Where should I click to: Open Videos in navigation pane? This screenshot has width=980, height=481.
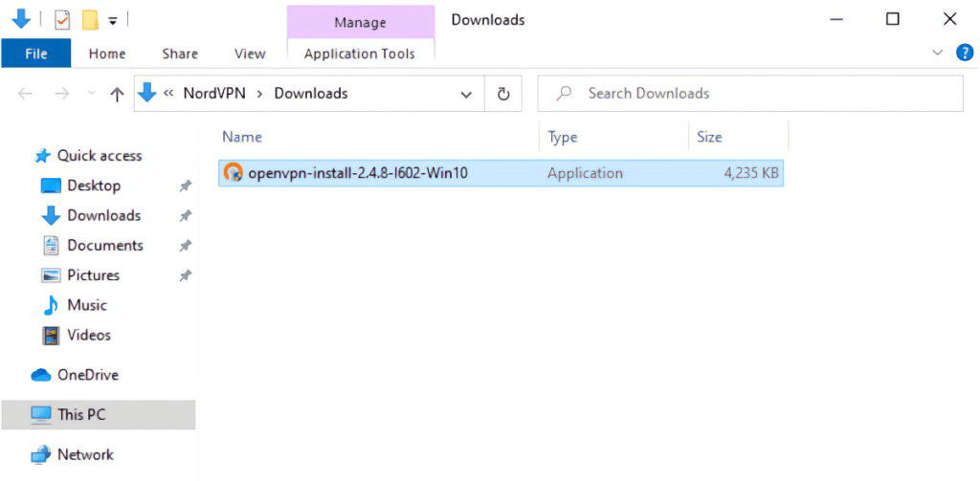(89, 336)
